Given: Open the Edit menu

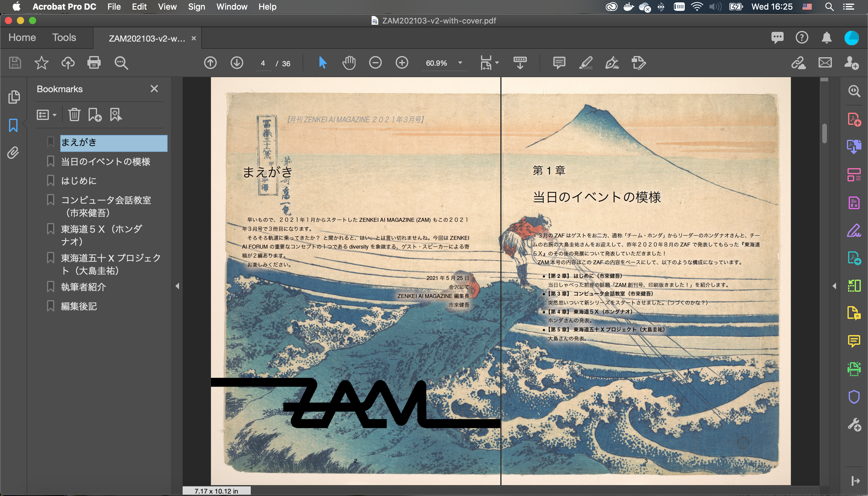Looking at the screenshot, I should click(x=139, y=7).
